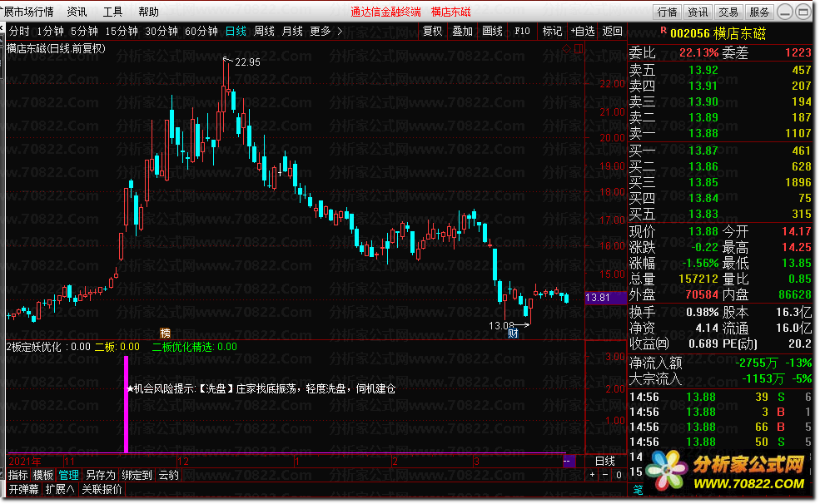This screenshot has width=820, height=504.
Task: Click the 行情 button at top right
Action: coord(668,12)
